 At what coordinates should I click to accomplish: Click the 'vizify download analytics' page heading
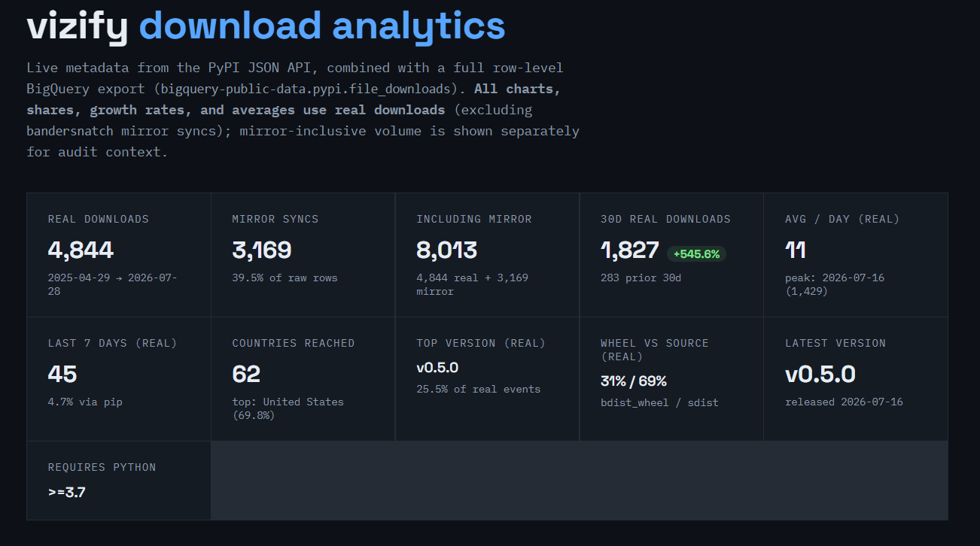[x=266, y=26]
